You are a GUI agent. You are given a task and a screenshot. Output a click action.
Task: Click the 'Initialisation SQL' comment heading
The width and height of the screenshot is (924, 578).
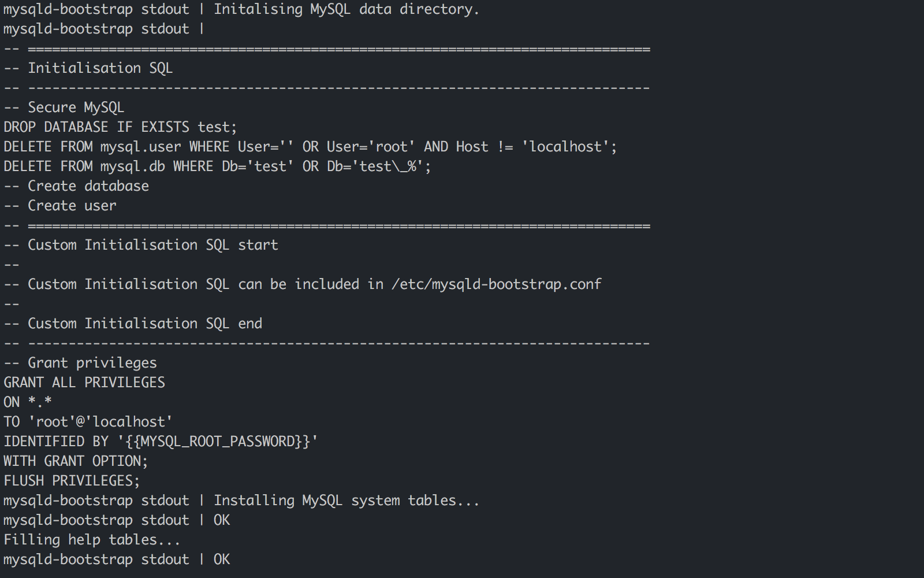[100, 68]
